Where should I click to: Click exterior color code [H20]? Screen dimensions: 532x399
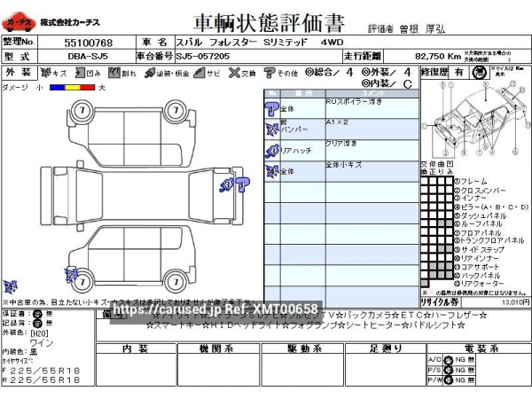click(39, 333)
